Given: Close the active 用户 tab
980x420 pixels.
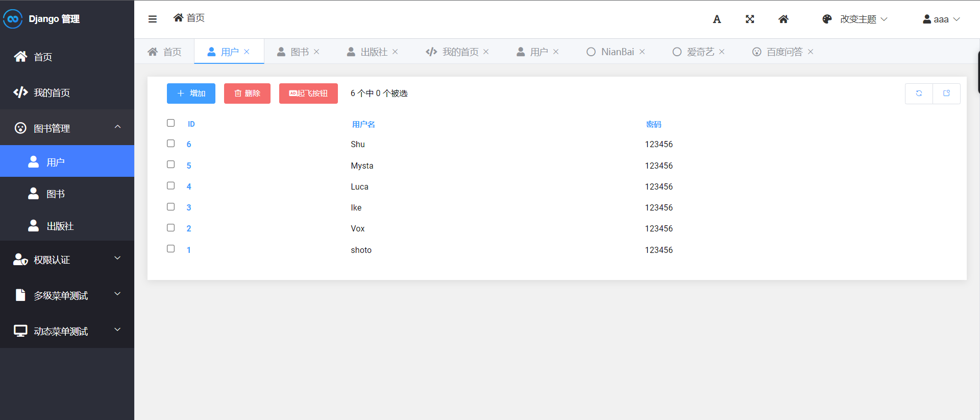Looking at the screenshot, I should tap(247, 52).
